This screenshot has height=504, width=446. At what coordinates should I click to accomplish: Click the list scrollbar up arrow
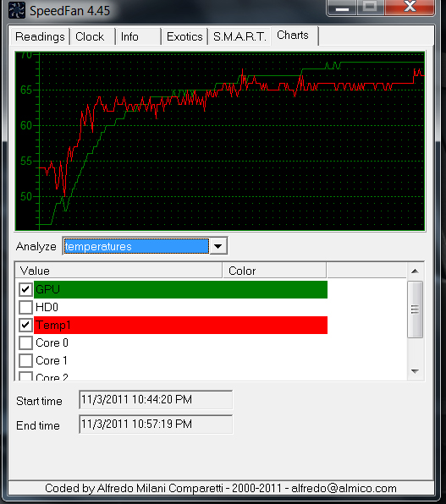coord(415,271)
